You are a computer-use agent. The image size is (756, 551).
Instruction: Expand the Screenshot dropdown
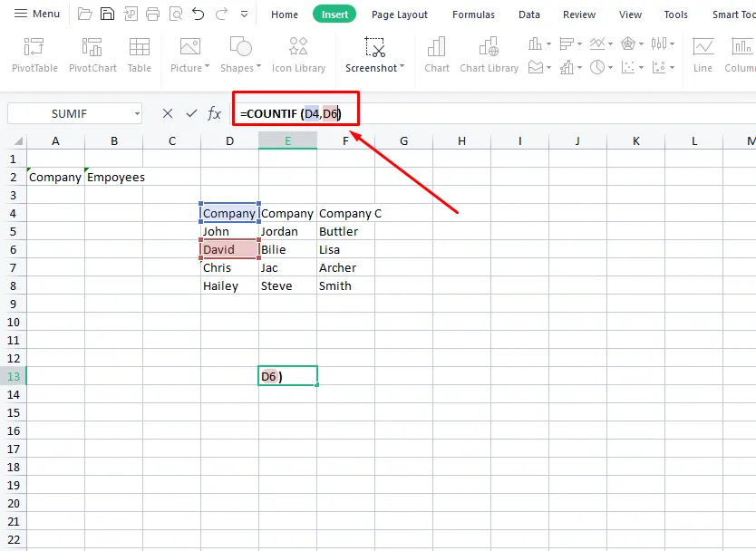(402, 68)
